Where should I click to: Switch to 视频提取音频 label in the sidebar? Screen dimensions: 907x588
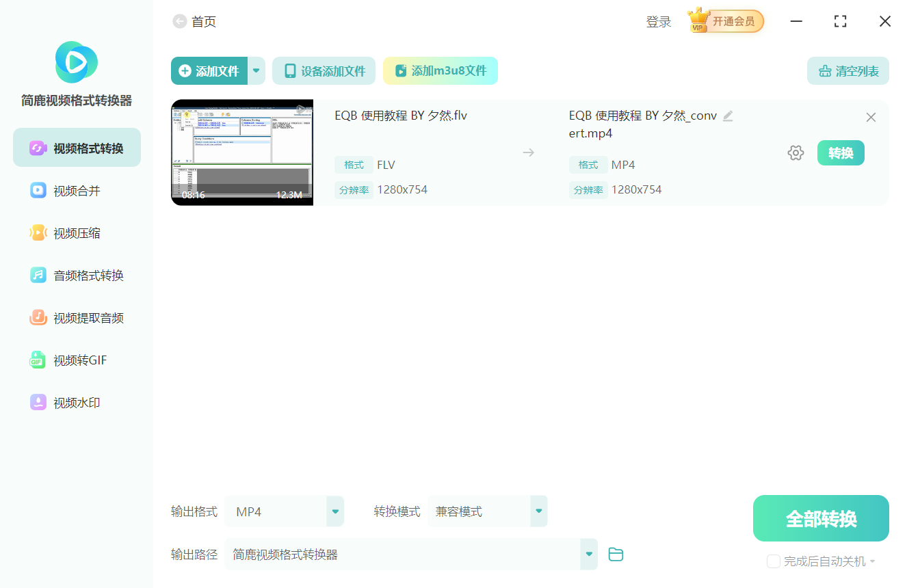88,318
